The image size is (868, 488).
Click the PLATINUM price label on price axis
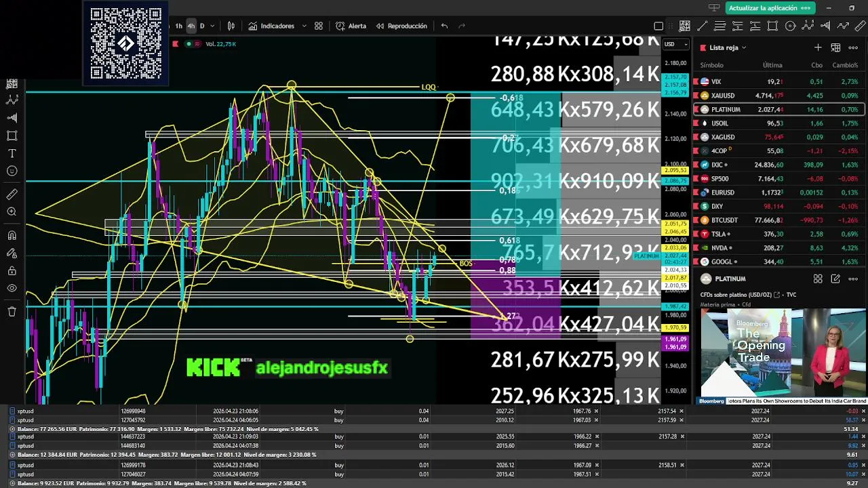point(647,256)
